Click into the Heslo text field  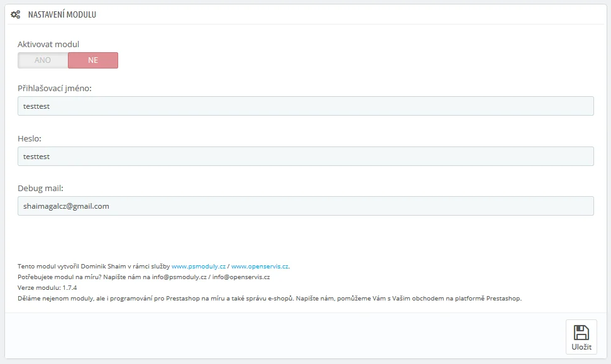point(305,157)
